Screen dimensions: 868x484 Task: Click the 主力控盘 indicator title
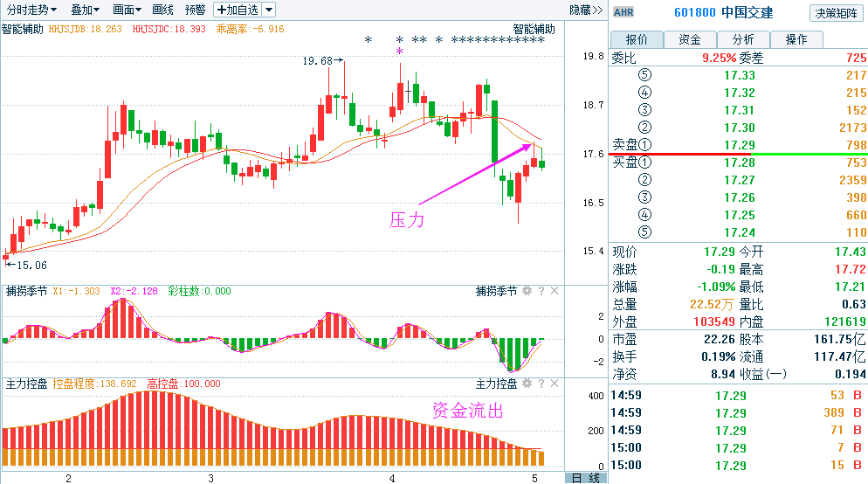[26, 384]
